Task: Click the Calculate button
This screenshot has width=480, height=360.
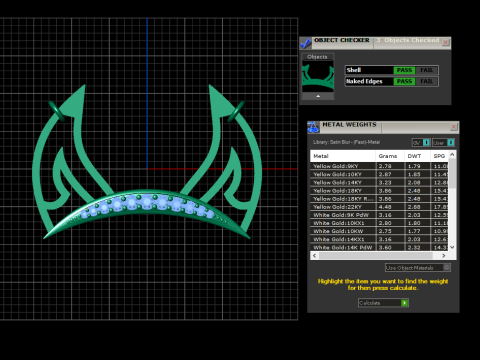Action: point(383,303)
